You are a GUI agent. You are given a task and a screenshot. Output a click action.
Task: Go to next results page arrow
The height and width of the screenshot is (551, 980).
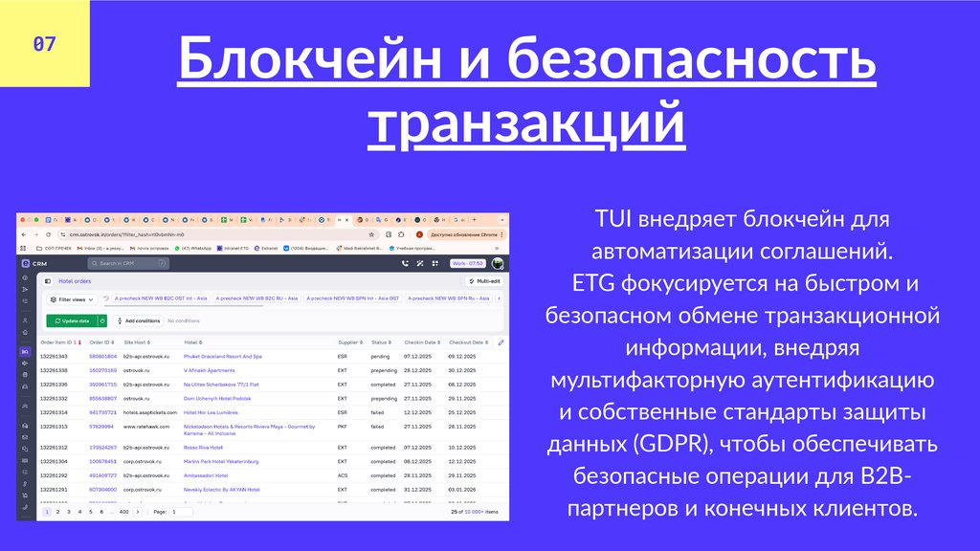[138, 512]
